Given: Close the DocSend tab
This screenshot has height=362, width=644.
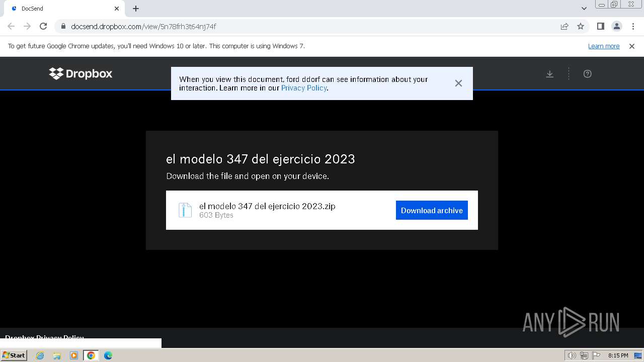Looking at the screenshot, I should (x=117, y=9).
